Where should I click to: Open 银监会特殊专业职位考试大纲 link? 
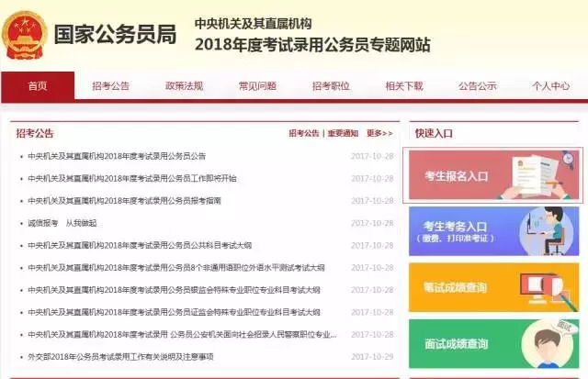point(174,290)
